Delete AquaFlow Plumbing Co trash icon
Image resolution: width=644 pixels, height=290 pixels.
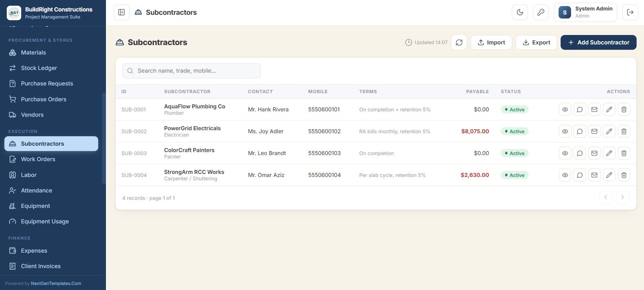624,110
